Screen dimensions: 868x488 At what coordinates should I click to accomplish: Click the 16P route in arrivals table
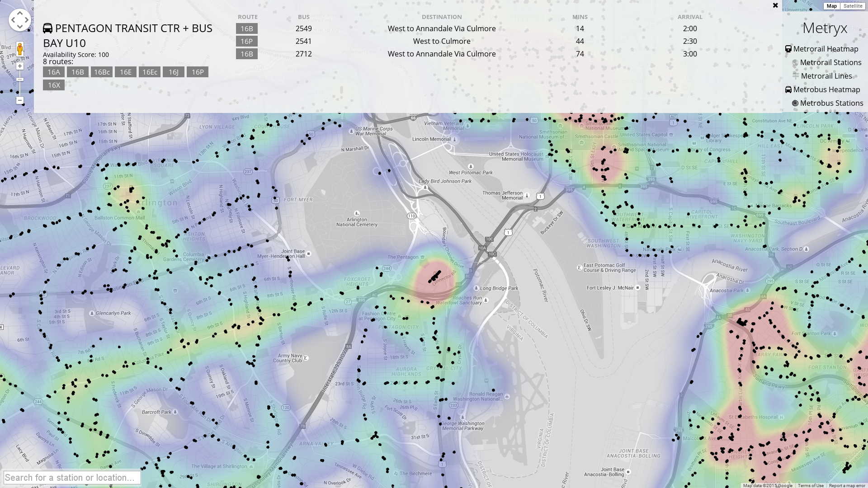click(x=247, y=41)
